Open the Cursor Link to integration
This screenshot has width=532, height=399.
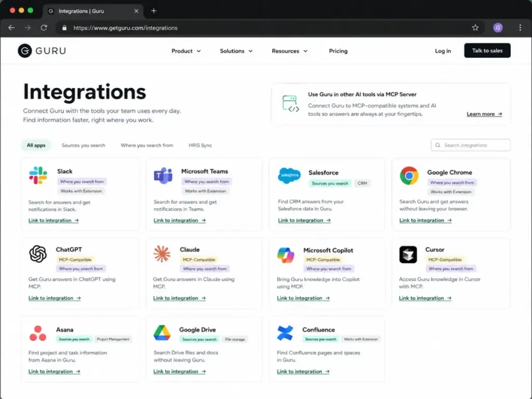click(x=425, y=298)
